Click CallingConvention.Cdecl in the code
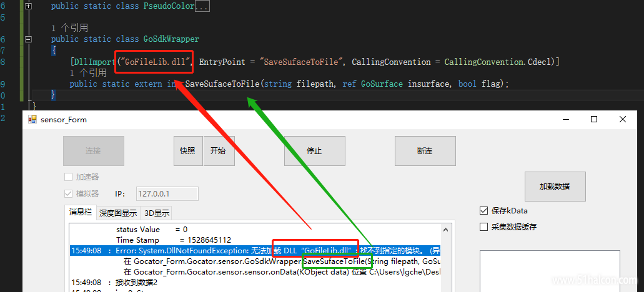The width and height of the screenshot is (644, 292). coord(498,62)
